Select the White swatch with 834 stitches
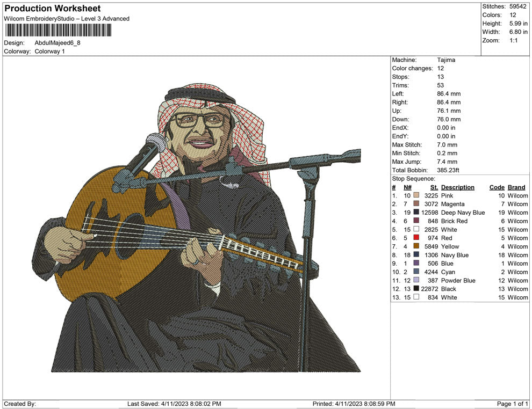Screen dimensions: 532x409 coord(416,297)
